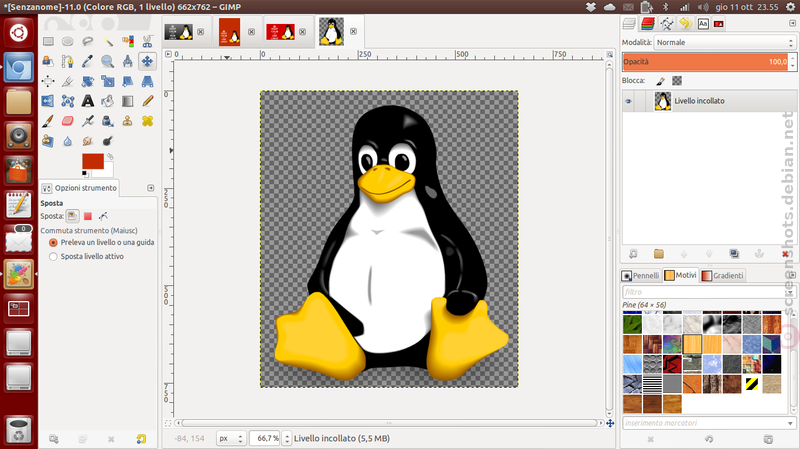
Task: Switch to the Pennelli tab
Action: 640,276
